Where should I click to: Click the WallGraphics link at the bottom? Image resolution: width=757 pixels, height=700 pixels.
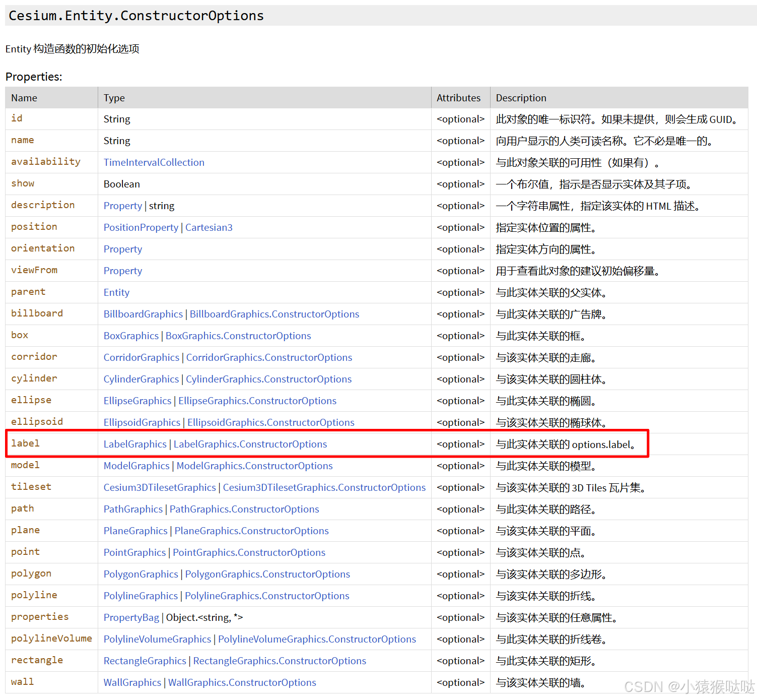131,682
